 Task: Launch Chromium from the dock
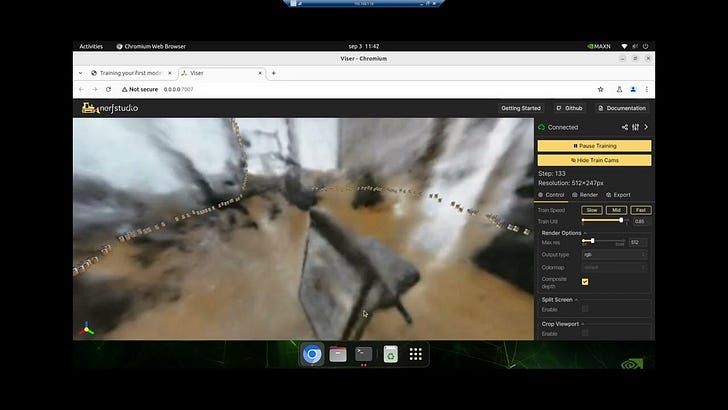[x=312, y=354]
